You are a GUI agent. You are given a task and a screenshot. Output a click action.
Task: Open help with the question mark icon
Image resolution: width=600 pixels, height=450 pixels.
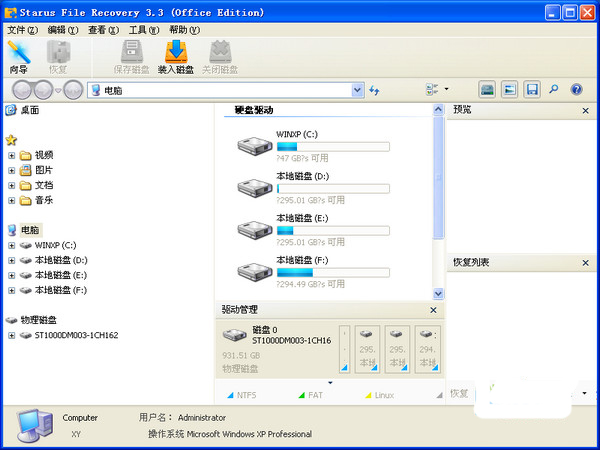point(576,90)
